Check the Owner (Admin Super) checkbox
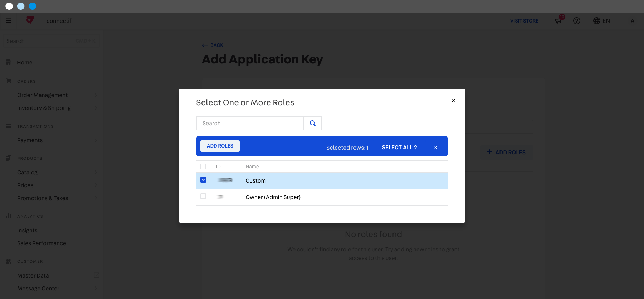 [x=203, y=196]
